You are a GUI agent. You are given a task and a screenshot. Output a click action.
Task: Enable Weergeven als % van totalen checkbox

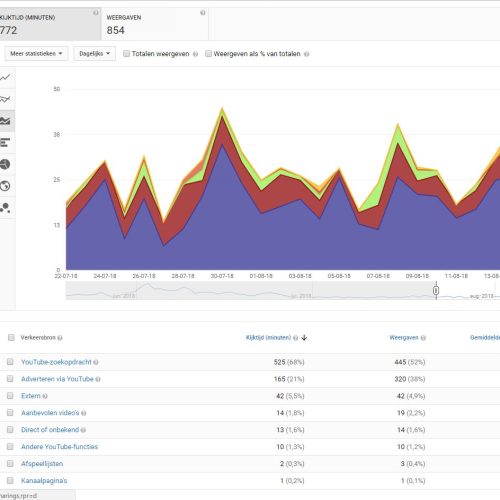[208, 54]
